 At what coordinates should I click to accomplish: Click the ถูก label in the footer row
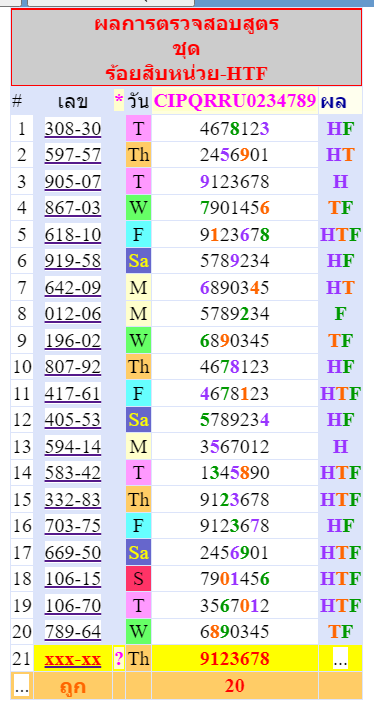click(73, 686)
